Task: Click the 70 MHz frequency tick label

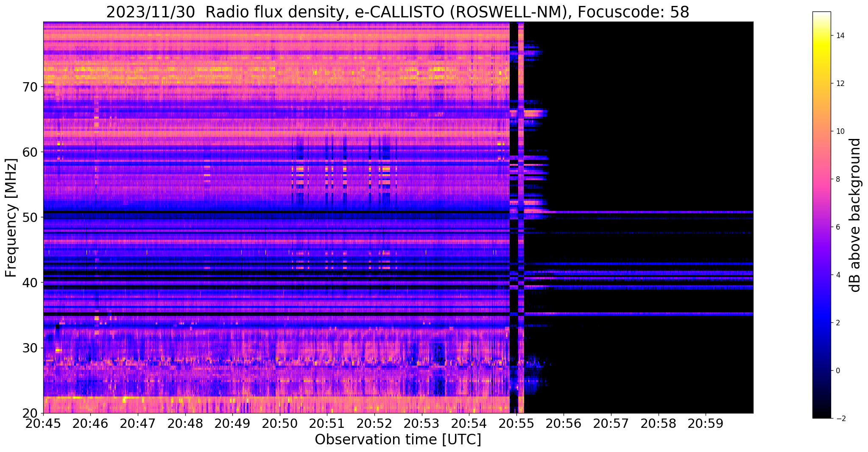Action: (30, 87)
